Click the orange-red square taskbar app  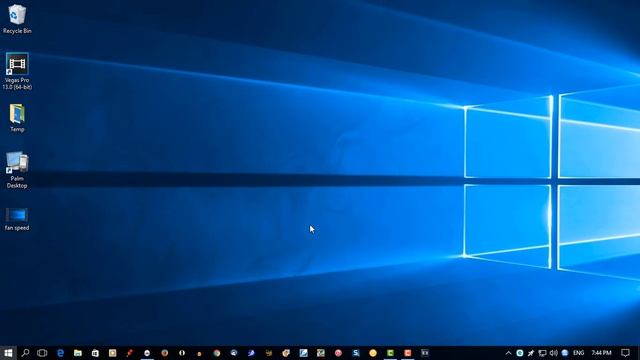click(x=408, y=353)
